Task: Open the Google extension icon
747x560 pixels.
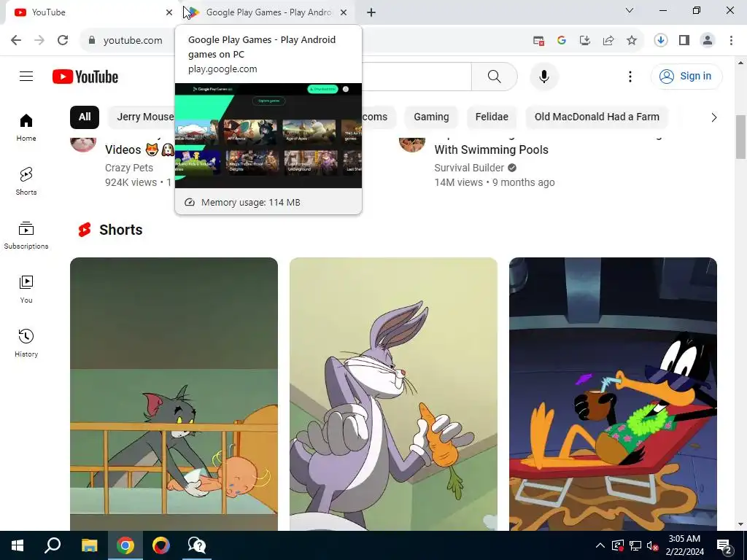Action: click(561, 41)
